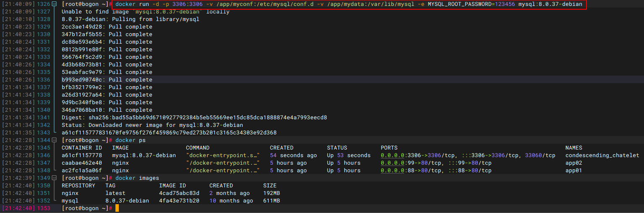644x213 pixels.
Task: Click image ID 4cad75abc83d
Action: click(x=179, y=193)
